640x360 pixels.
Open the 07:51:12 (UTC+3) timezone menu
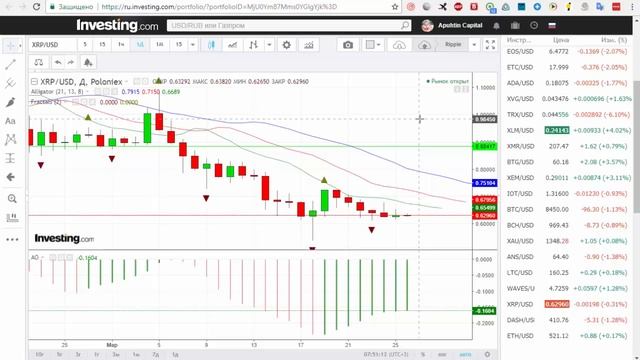click(386, 355)
